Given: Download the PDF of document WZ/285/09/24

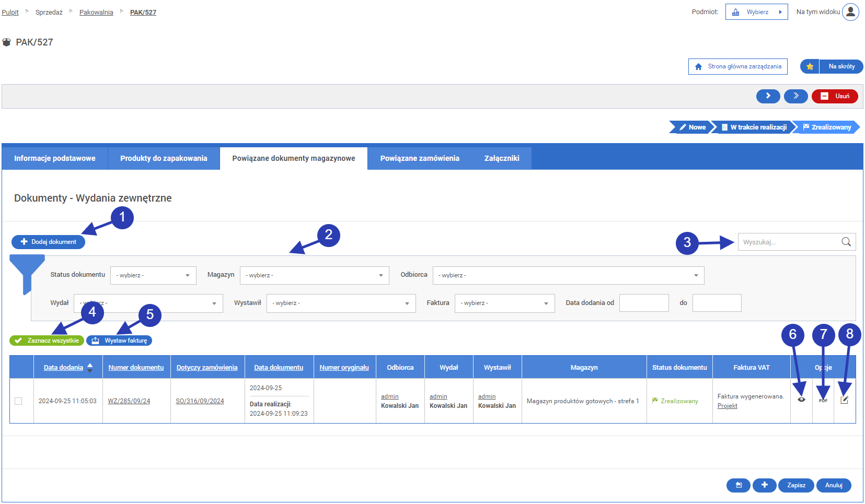Looking at the screenshot, I should click(x=823, y=400).
